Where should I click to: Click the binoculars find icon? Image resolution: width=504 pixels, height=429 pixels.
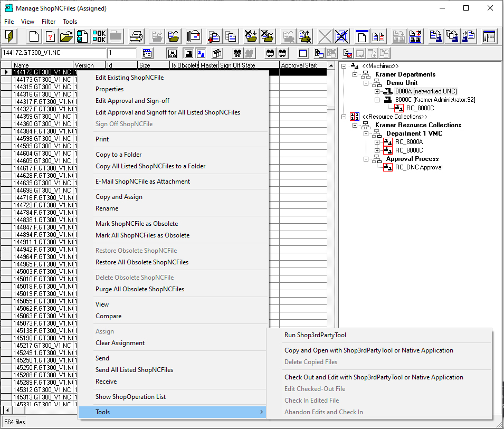pyautogui.click(x=237, y=53)
